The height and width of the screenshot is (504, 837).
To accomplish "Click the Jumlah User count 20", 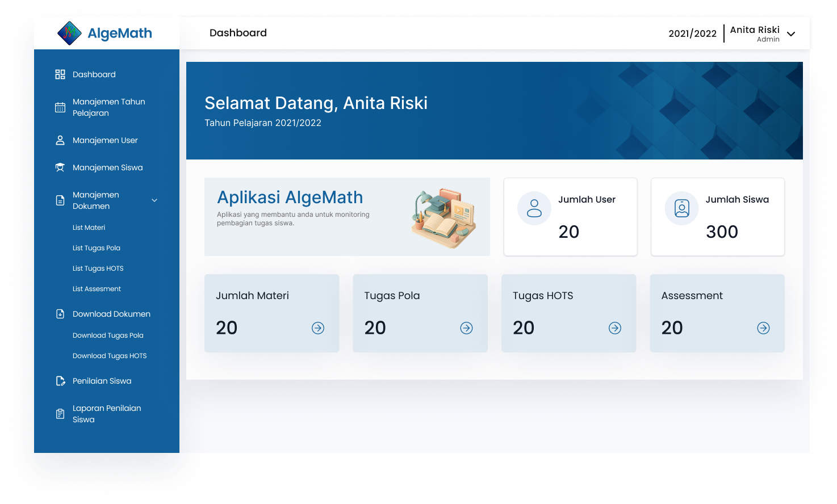I will 569,232.
